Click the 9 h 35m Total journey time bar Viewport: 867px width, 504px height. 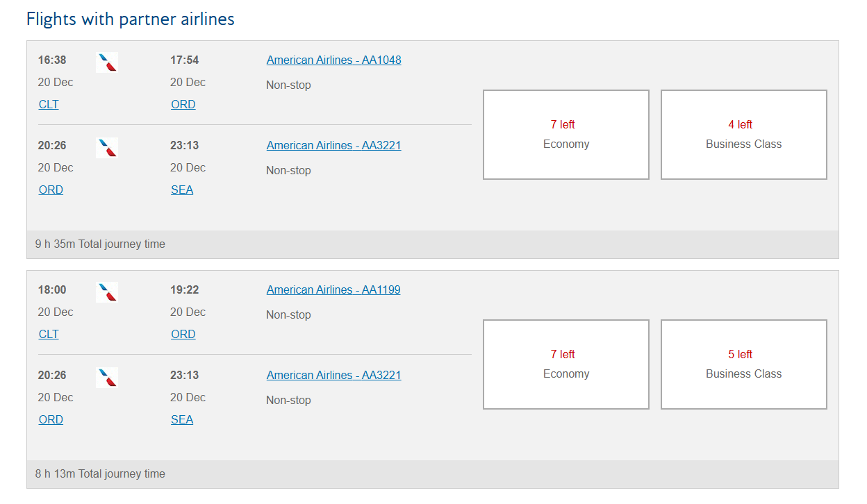click(x=433, y=244)
